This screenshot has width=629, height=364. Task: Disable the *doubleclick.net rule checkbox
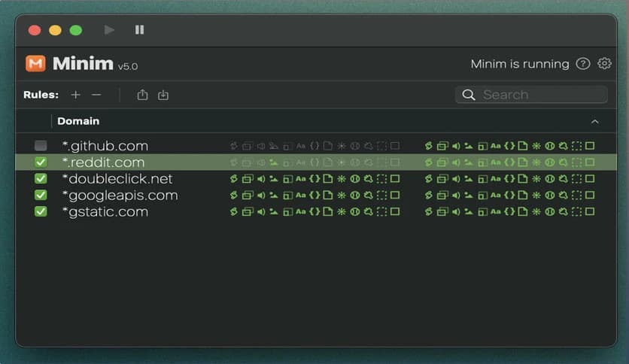pyautogui.click(x=41, y=179)
